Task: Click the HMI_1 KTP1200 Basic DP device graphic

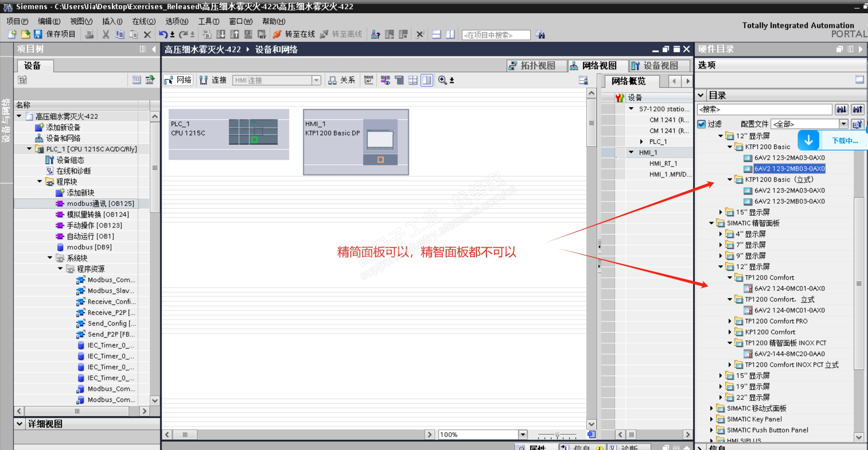Action: point(381,141)
